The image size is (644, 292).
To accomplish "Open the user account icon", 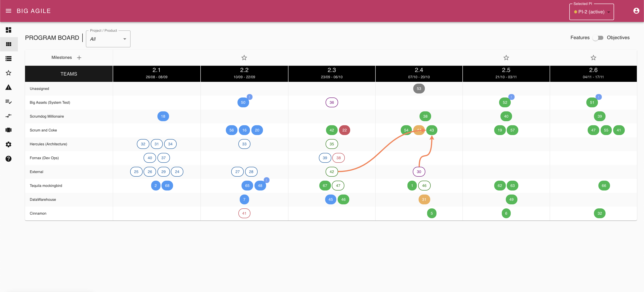I will (636, 11).
